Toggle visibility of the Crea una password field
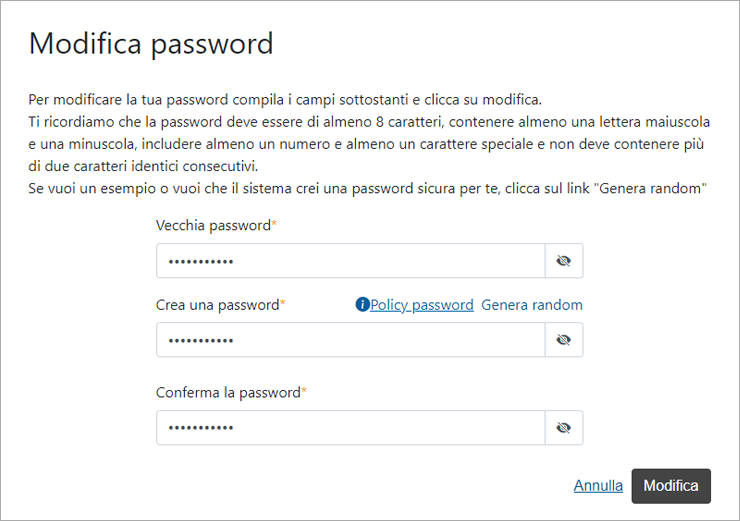Viewport: 740px width, 521px height. [564, 340]
